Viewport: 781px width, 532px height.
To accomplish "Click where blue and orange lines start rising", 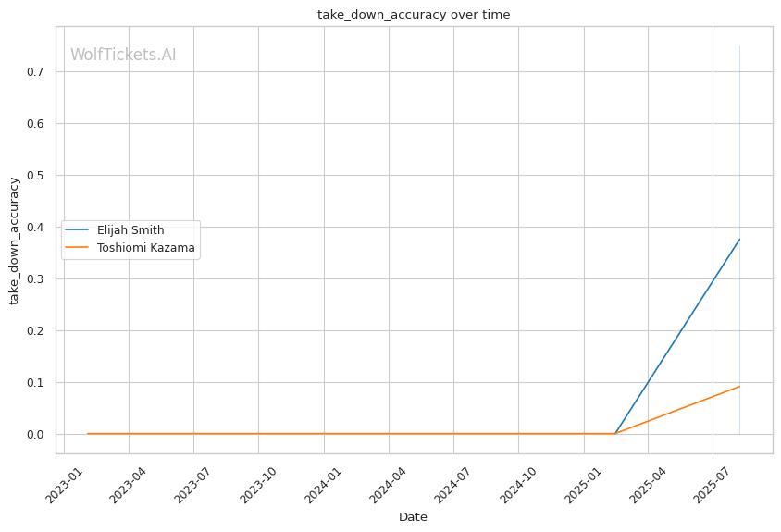I will point(615,433).
